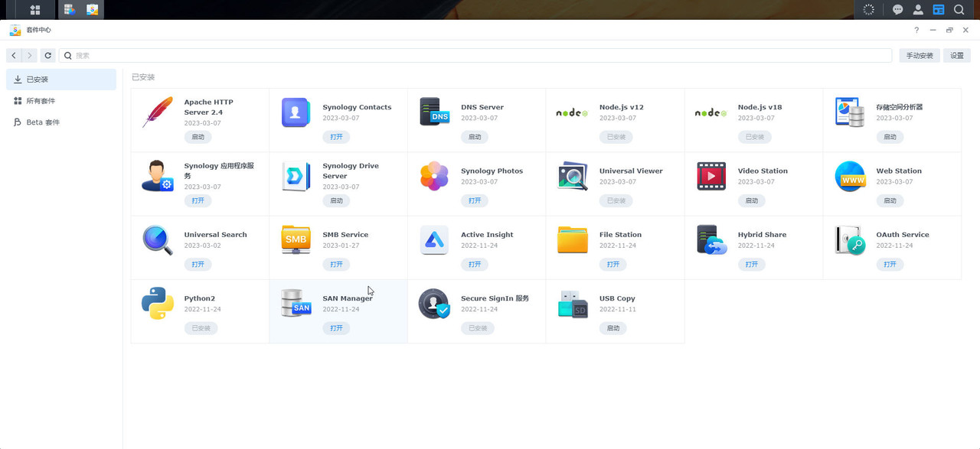Click 启动 under Video Station

pyautogui.click(x=751, y=200)
